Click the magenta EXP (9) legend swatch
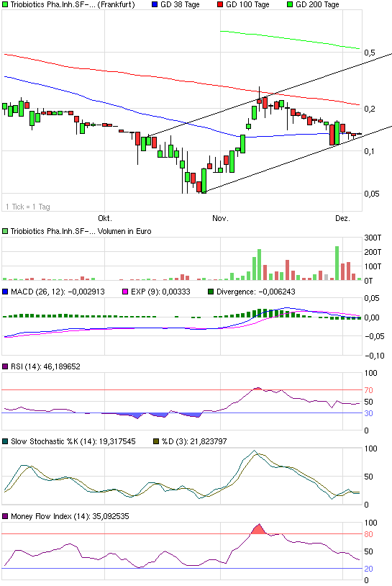 [125, 292]
